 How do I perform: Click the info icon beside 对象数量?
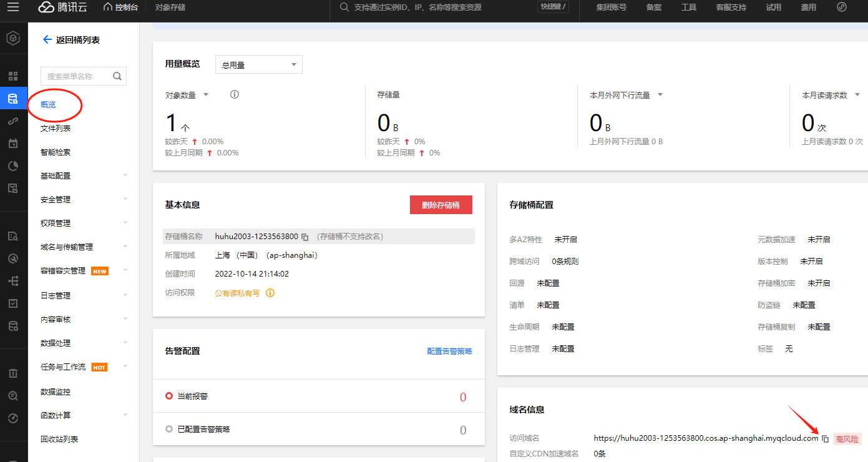click(x=235, y=95)
